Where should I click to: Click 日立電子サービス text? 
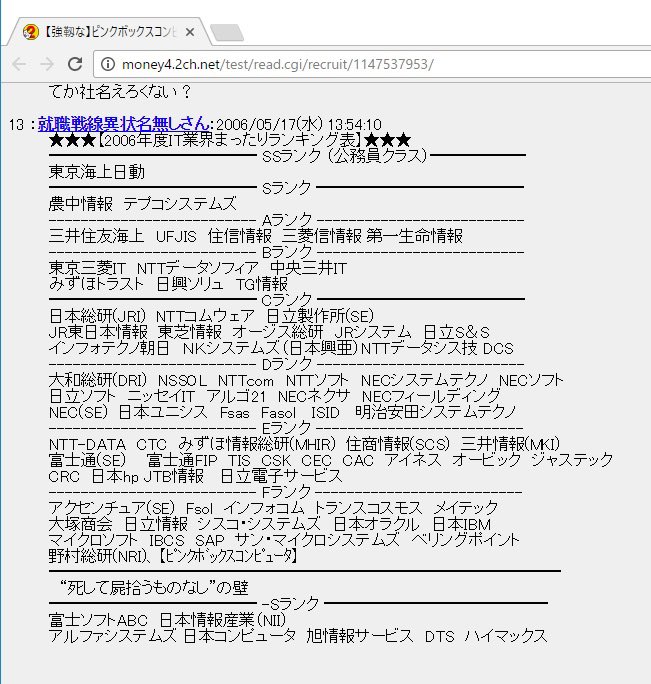tap(281, 476)
